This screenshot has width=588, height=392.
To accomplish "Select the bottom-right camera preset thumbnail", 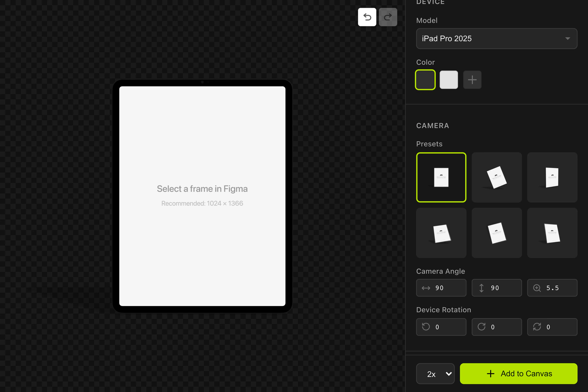I will 552,233.
